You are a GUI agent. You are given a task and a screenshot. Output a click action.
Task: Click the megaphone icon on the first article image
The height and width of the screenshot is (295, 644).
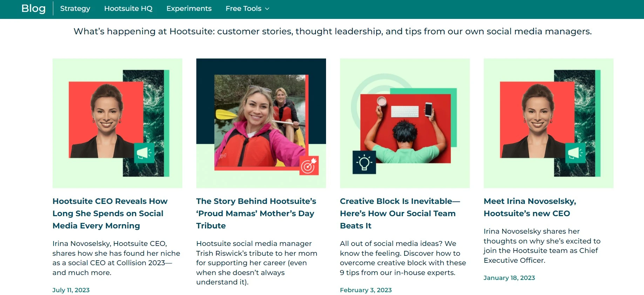[144, 153]
